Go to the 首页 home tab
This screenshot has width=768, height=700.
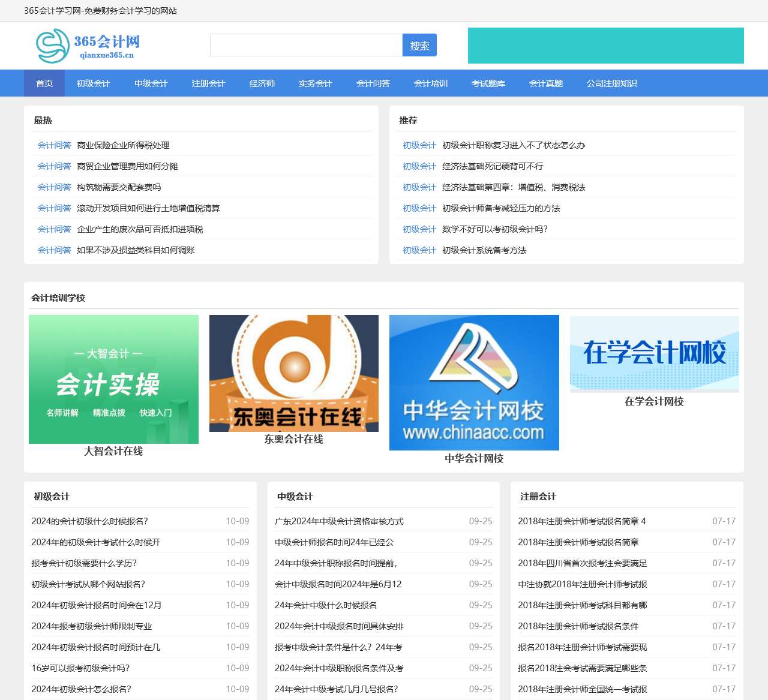[x=44, y=83]
